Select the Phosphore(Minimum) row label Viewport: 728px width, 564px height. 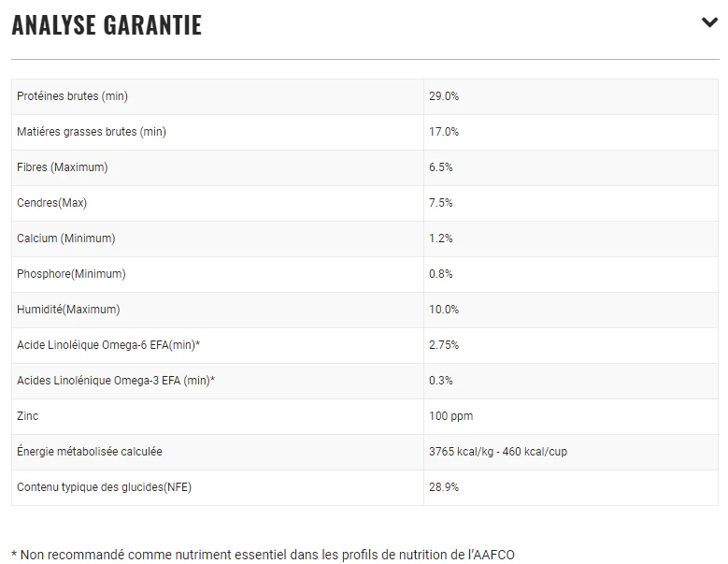pyautogui.click(x=71, y=274)
